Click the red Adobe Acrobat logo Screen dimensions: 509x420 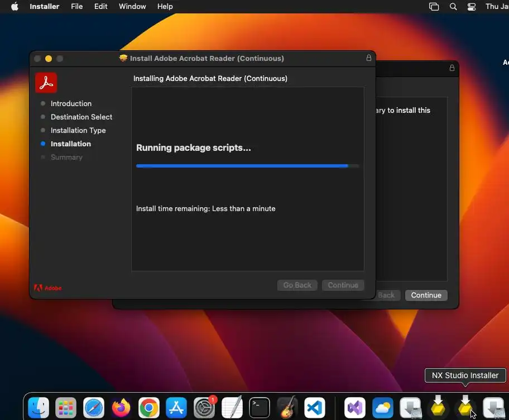point(46,83)
